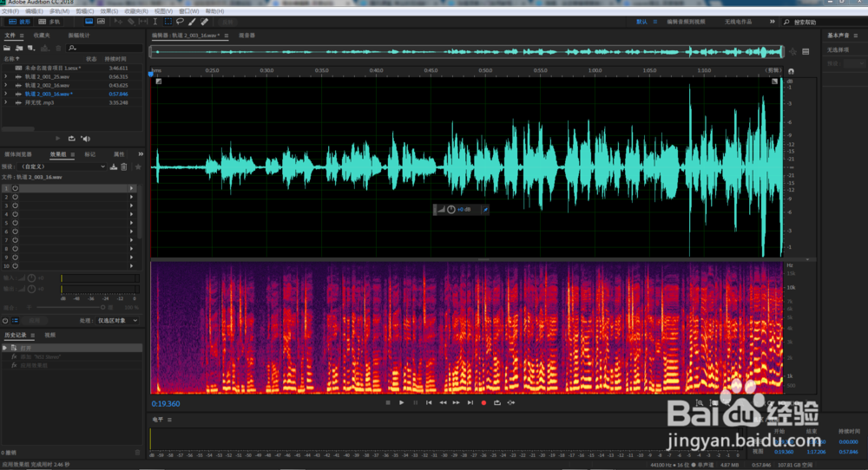Toggle power for effect slot 5
Screen dimensions: 868x470
pos(16,223)
